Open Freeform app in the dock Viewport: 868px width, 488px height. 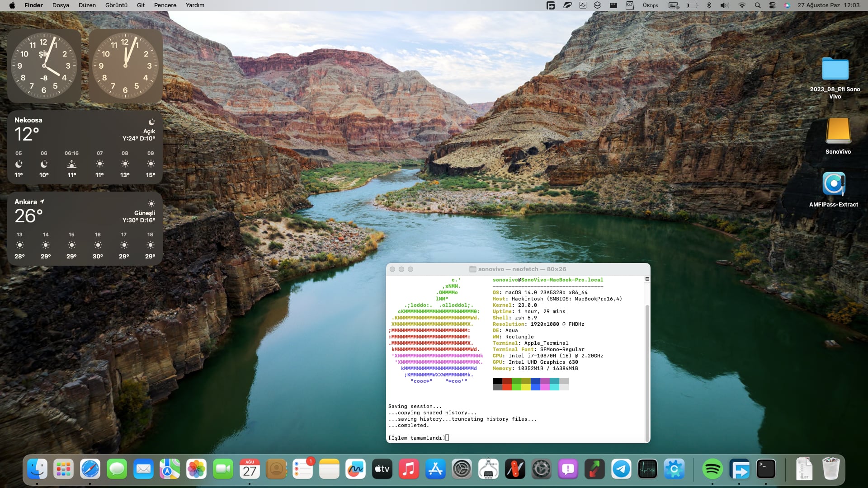pos(355,469)
